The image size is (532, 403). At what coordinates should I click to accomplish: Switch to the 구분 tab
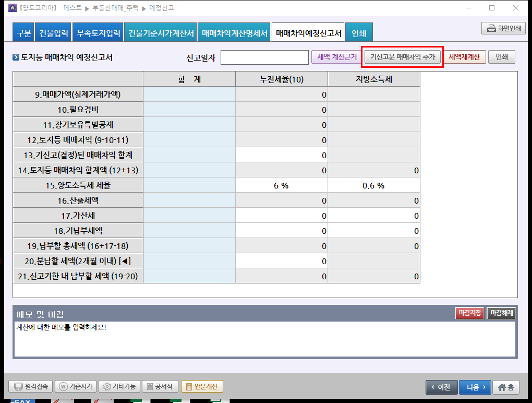24,33
